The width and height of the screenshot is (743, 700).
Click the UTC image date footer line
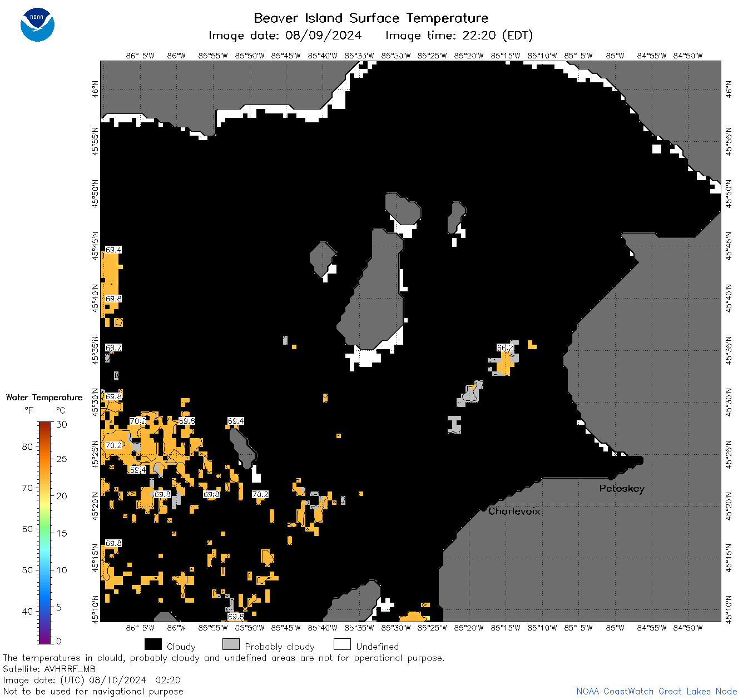tap(92, 680)
